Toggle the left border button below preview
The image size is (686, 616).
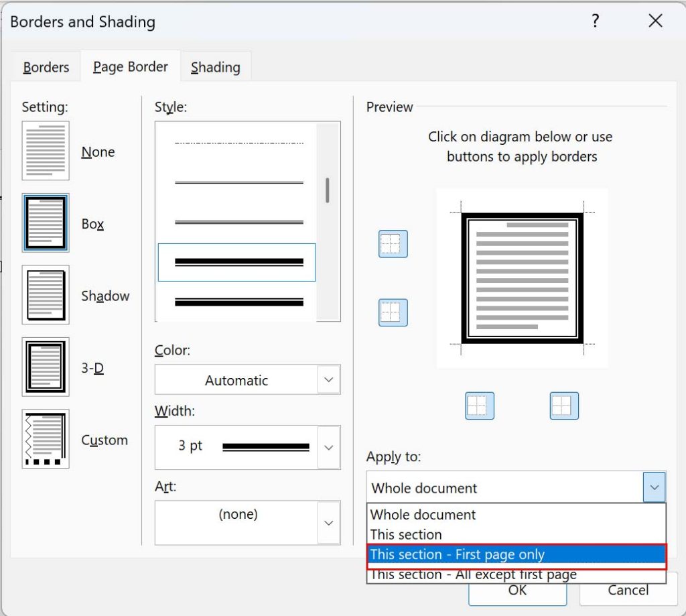coord(480,406)
